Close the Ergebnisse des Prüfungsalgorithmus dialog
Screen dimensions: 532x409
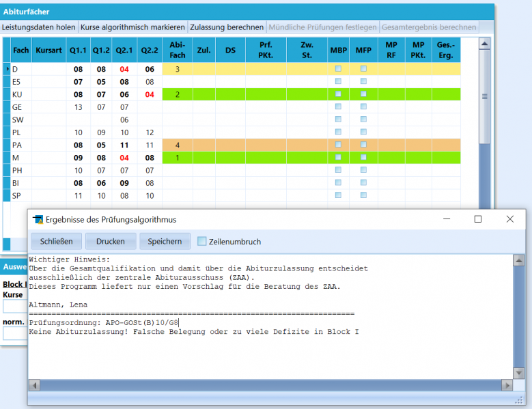(x=509, y=219)
